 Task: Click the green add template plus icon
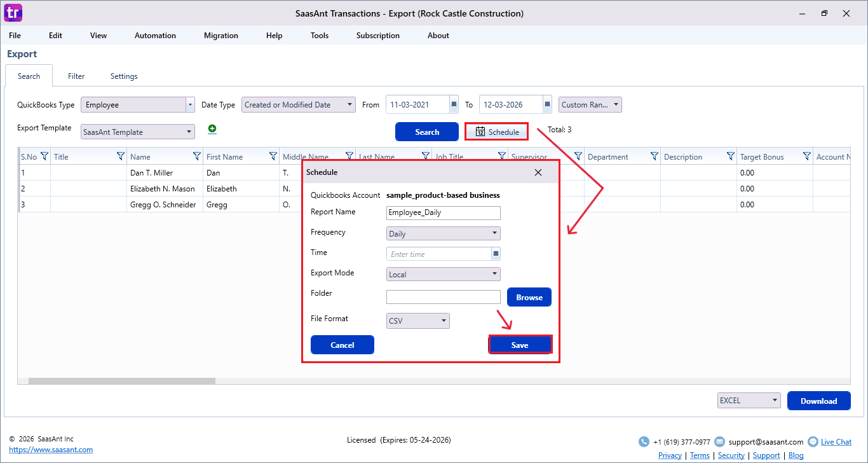pos(212,129)
